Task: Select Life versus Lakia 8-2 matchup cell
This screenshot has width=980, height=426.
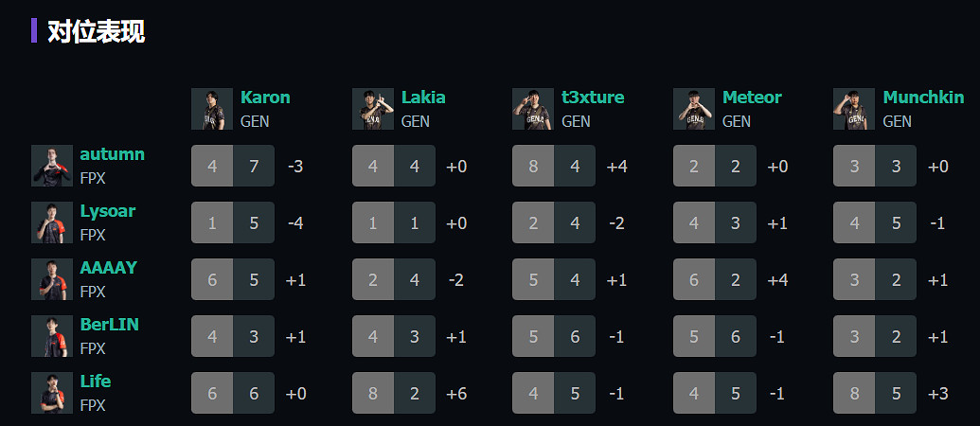Action: [393, 393]
